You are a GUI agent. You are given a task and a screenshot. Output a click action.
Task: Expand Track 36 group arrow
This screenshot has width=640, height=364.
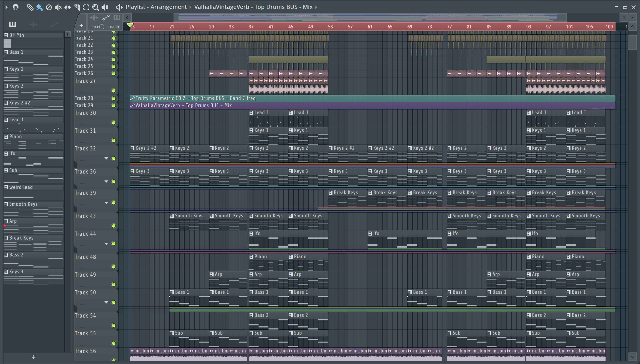point(106,181)
